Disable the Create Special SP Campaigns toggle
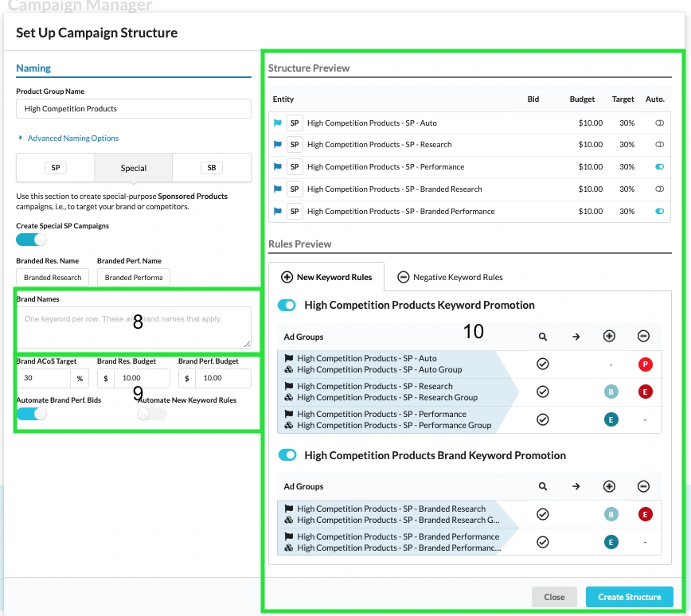Viewport: 691px width, 616px height. click(31, 240)
